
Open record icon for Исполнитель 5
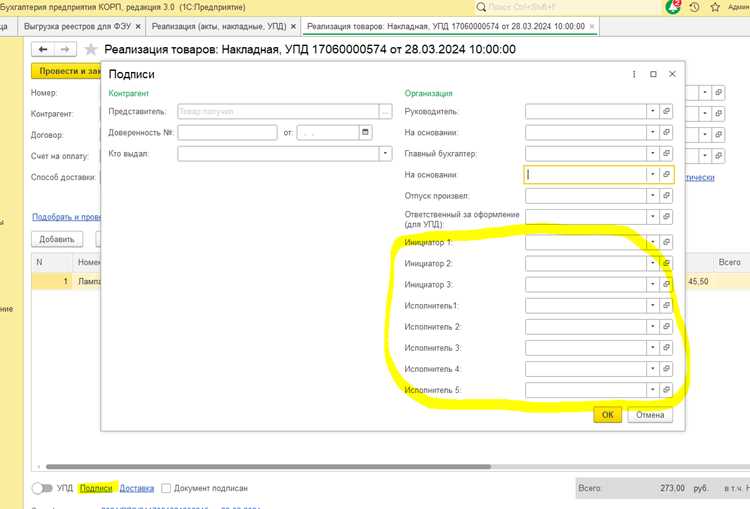[666, 390]
